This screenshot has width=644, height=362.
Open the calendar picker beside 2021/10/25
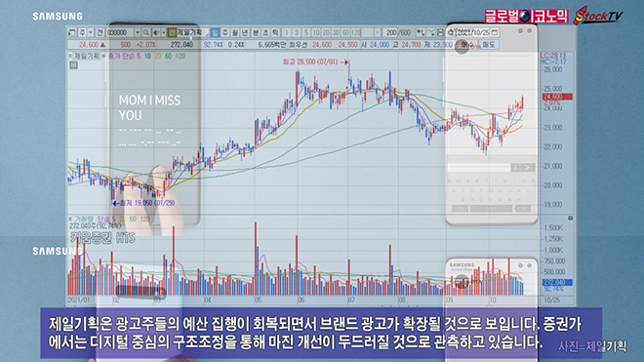click(x=495, y=32)
